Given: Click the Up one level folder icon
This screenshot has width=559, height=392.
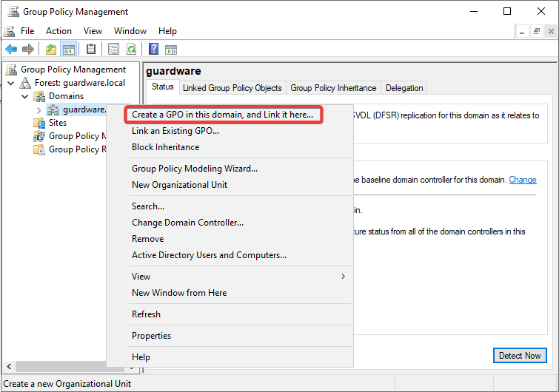Looking at the screenshot, I should coord(50,50).
